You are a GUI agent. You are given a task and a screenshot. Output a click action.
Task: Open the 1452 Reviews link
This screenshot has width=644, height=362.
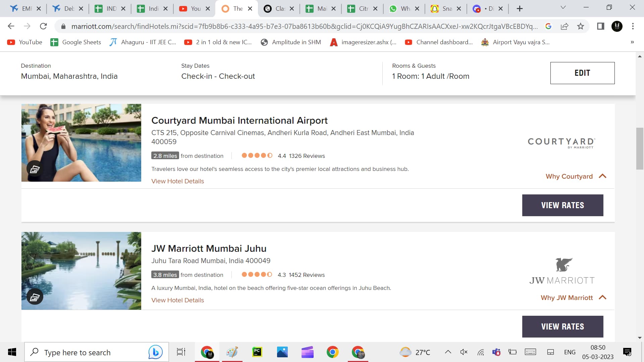point(307,275)
